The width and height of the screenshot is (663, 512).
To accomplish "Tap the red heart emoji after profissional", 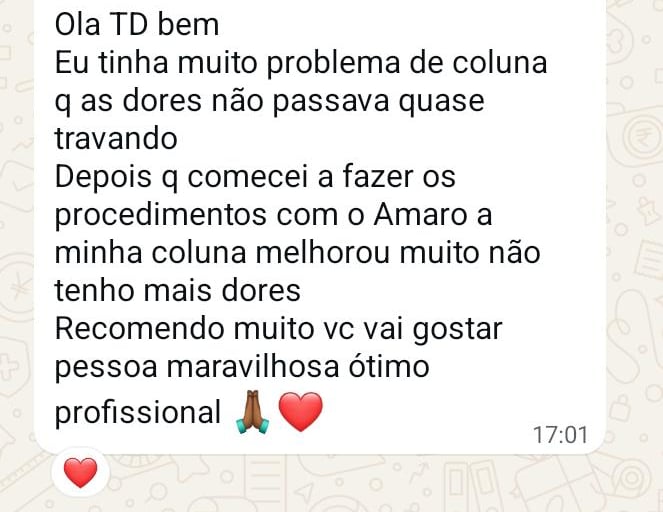I will (x=301, y=412).
